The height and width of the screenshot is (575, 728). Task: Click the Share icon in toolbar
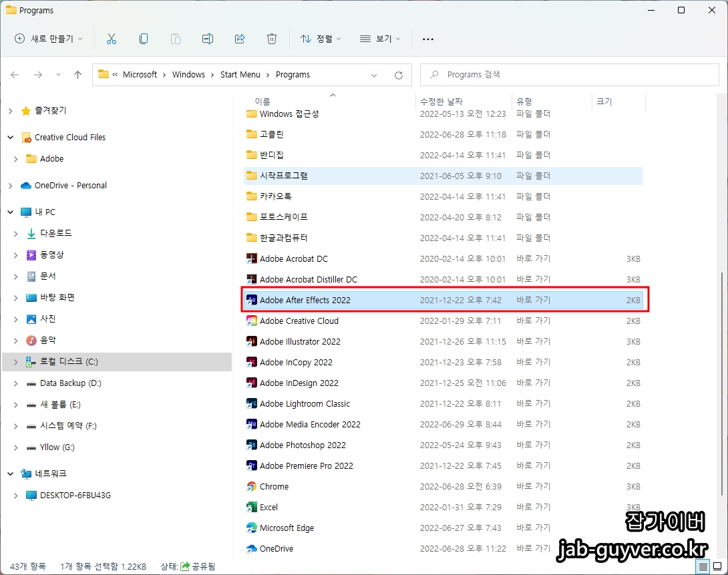click(240, 39)
